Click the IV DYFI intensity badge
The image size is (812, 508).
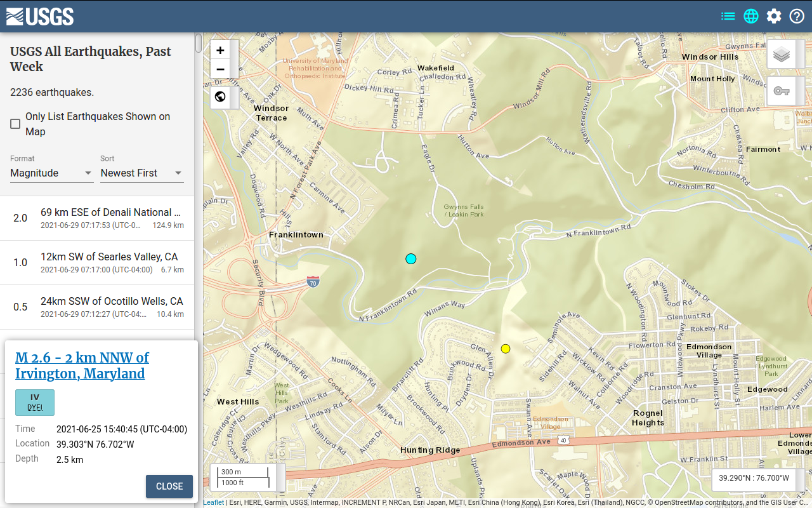[35, 402]
